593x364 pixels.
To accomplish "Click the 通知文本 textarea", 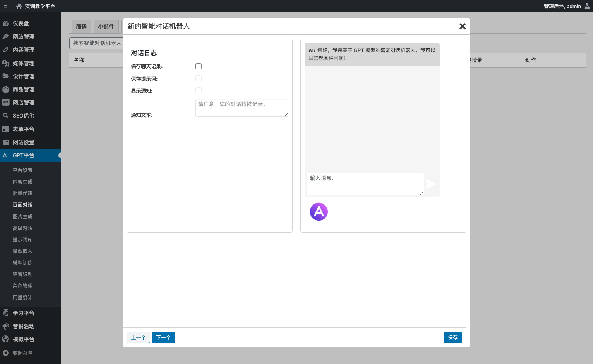I will pyautogui.click(x=242, y=108).
